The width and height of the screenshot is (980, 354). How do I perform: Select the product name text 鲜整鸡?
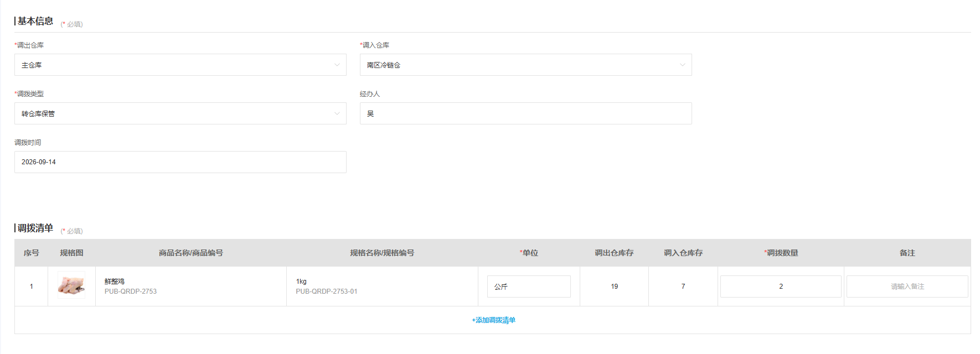[115, 282]
